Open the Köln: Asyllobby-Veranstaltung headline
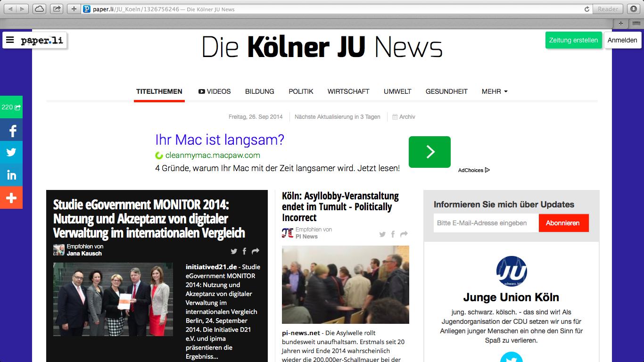Image resolution: width=644 pixels, height=362 pixels. [340, 206]
